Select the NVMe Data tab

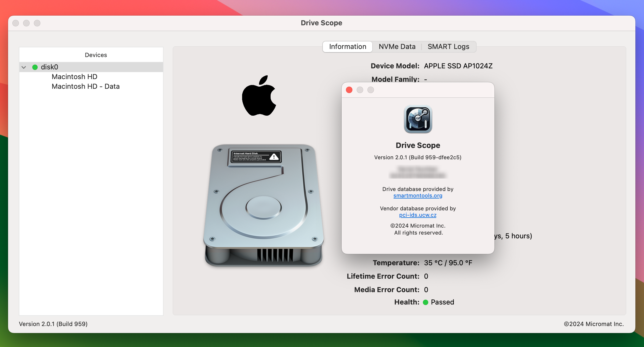[397, 47]
